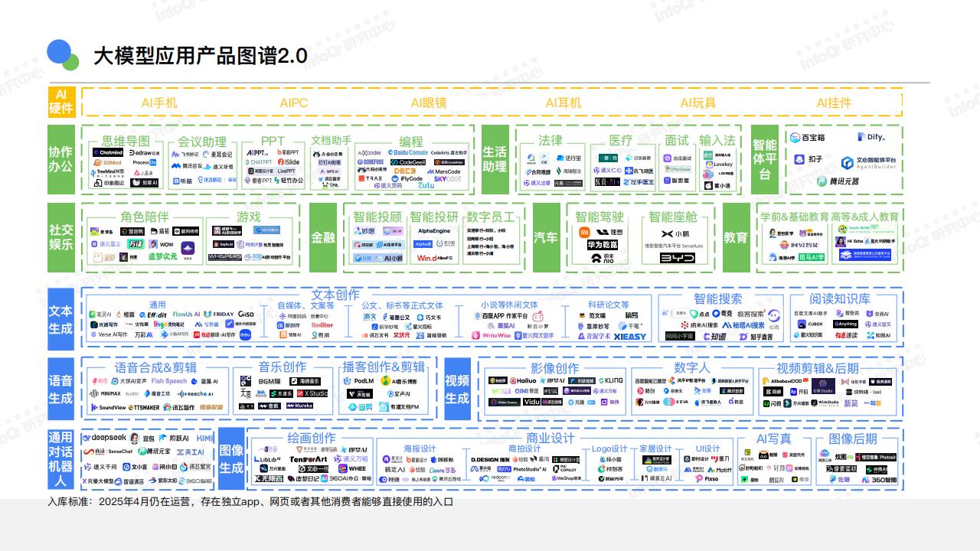Click the Fish Speech logo
Screen dimensions: 980x551
[x=169, y=381]
